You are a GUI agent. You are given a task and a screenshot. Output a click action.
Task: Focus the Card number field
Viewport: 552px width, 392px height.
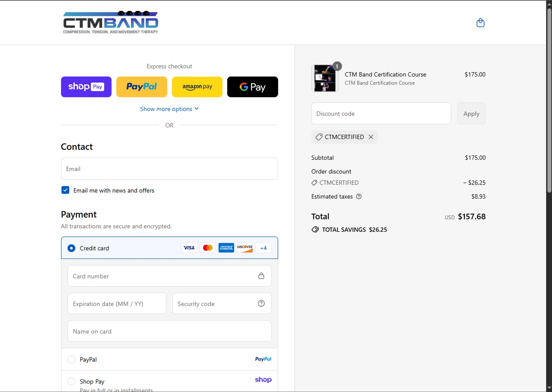169,276
